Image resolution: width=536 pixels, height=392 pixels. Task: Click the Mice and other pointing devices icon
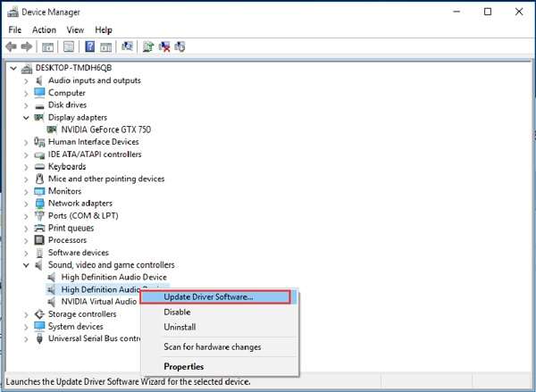coord(39,179)
